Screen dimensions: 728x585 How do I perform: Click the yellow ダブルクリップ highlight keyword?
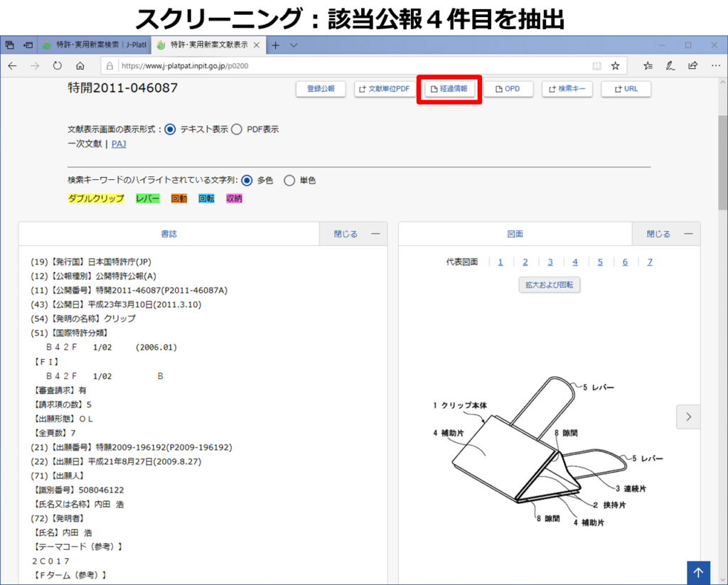(x=96, y=199)
